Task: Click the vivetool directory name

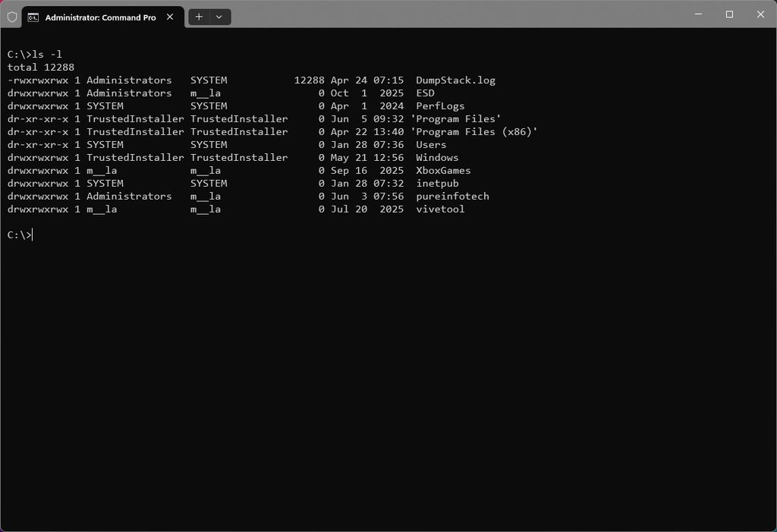Action: coord(440,209)
